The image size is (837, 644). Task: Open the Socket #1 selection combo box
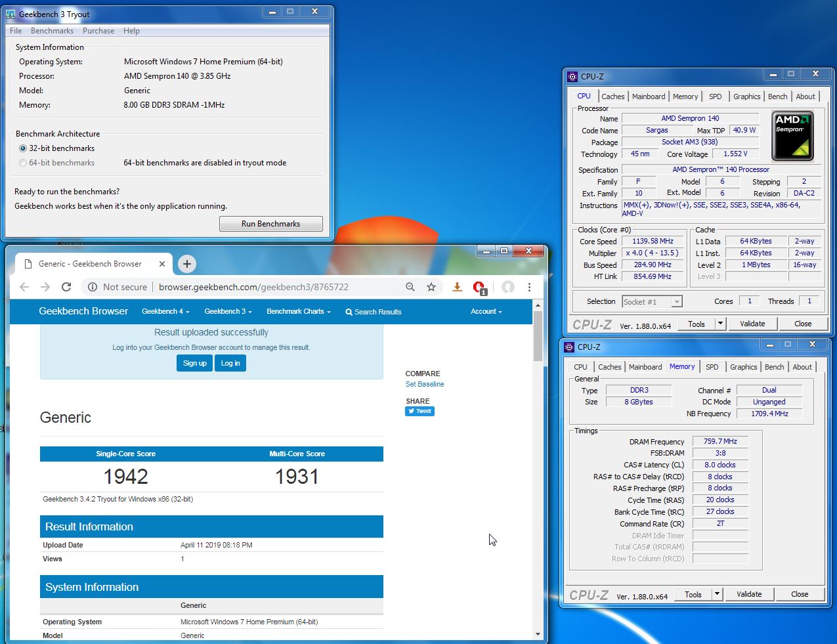pos(652,302)
